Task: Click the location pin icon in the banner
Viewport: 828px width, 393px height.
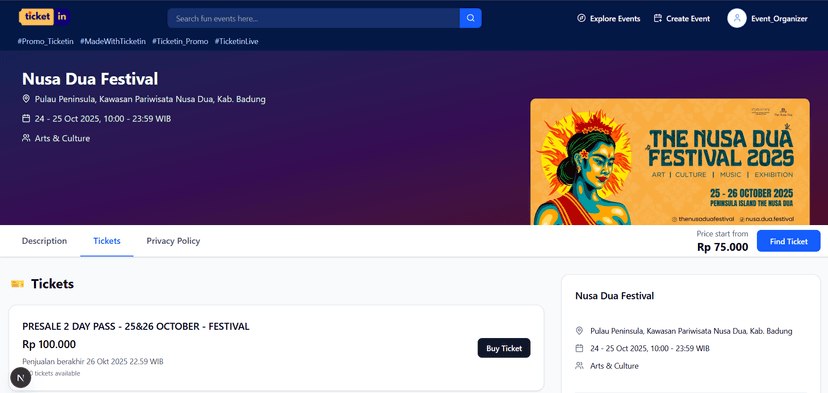Action: pyautogui.click(x=26, y=99)
